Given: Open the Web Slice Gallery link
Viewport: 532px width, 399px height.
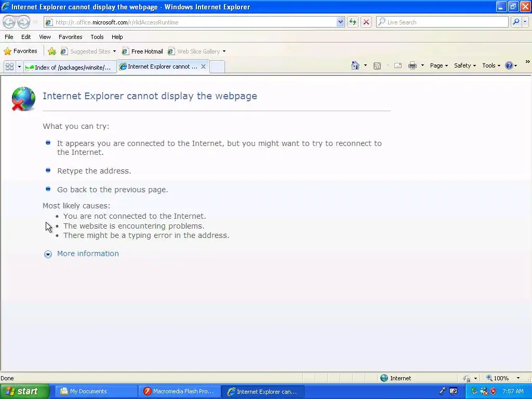Looking at the screenshot, I should coord(194,51).
